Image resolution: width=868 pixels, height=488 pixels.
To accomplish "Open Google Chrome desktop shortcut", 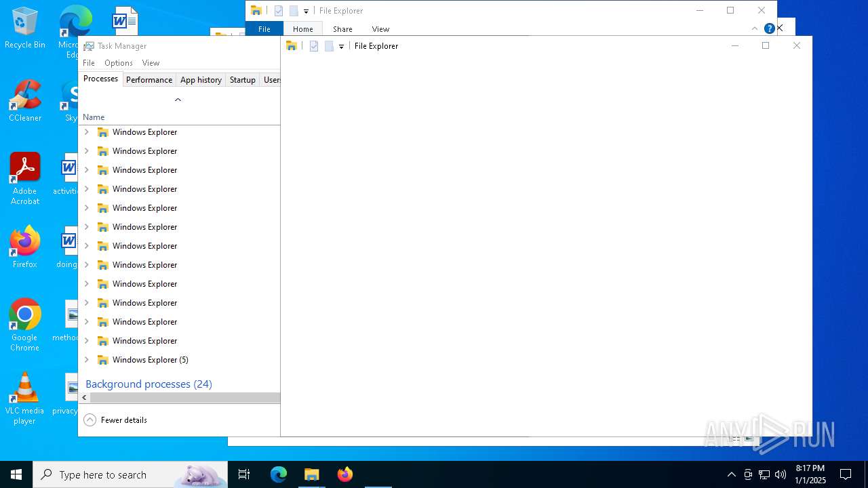I will tap(25, 325).
